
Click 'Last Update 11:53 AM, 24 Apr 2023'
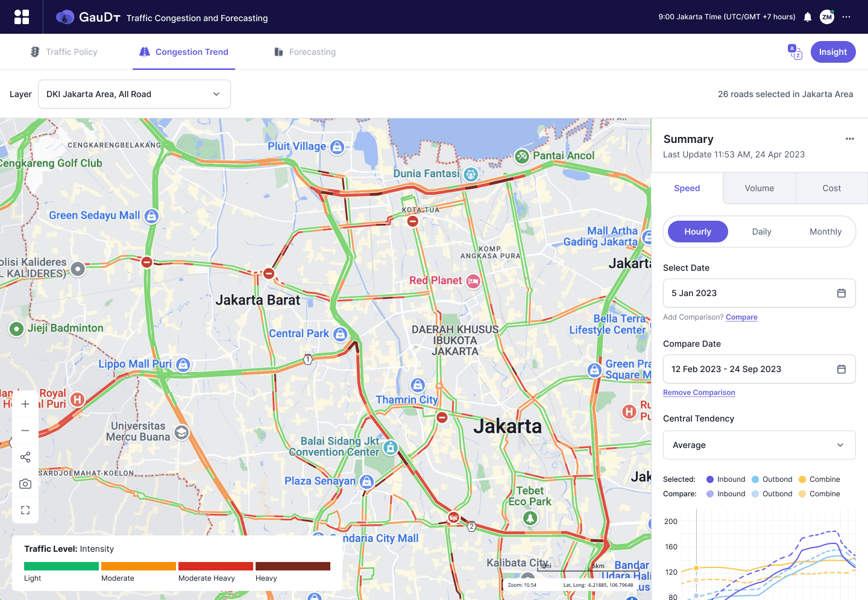click(734, 154)
